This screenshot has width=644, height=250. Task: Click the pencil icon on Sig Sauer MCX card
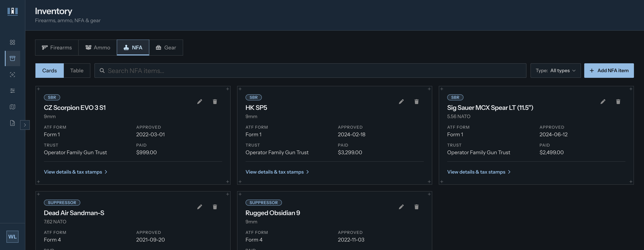click(603, 102)
